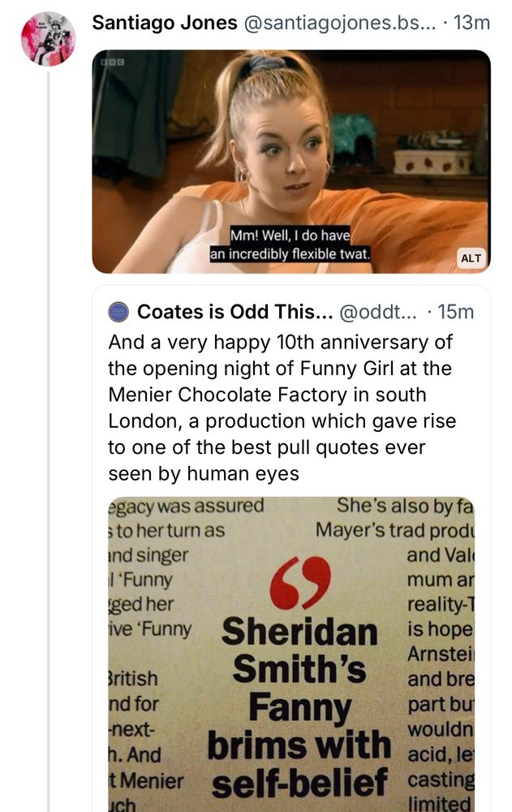Open the post timestamp reading 13m

pyautogui.click(x=467, y=23)
